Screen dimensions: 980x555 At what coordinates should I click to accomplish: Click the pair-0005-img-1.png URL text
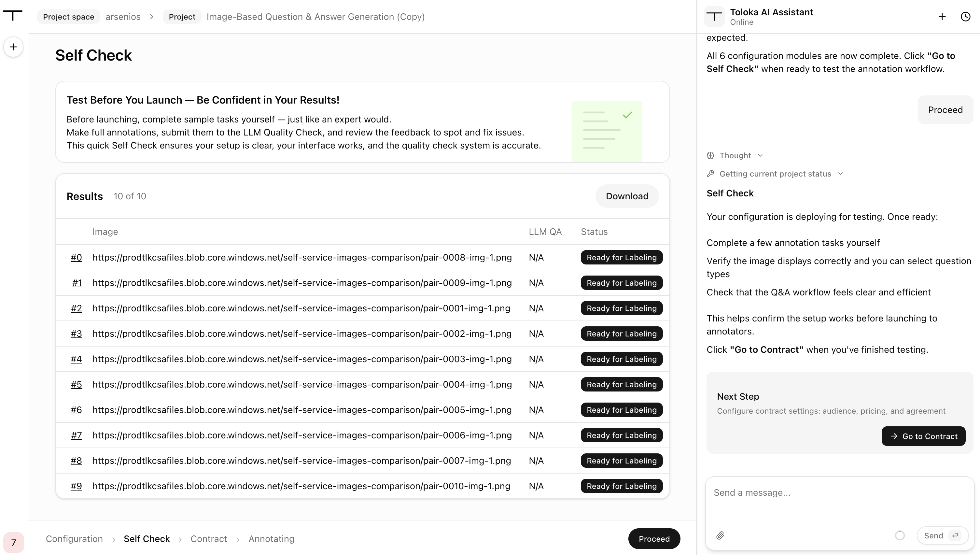(302, 410)
